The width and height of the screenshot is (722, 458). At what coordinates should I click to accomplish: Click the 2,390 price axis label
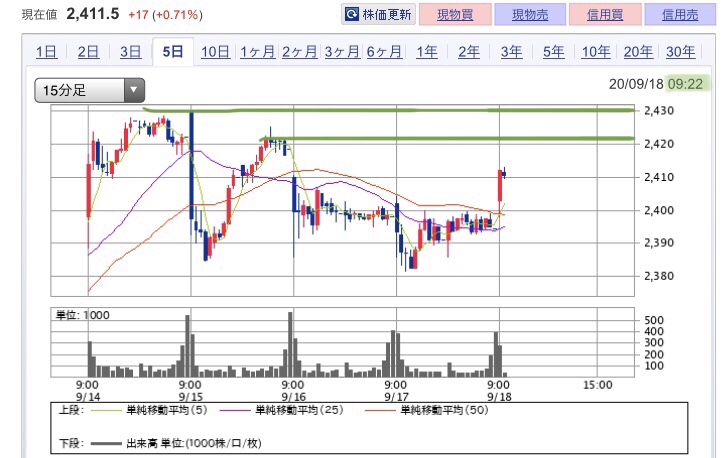[659, 243]
